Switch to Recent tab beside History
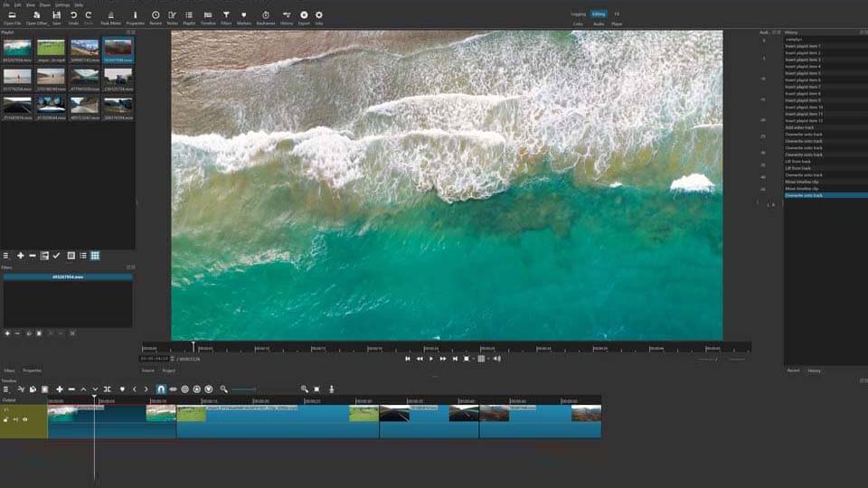The image size is (868, 488). click(793, 371)
